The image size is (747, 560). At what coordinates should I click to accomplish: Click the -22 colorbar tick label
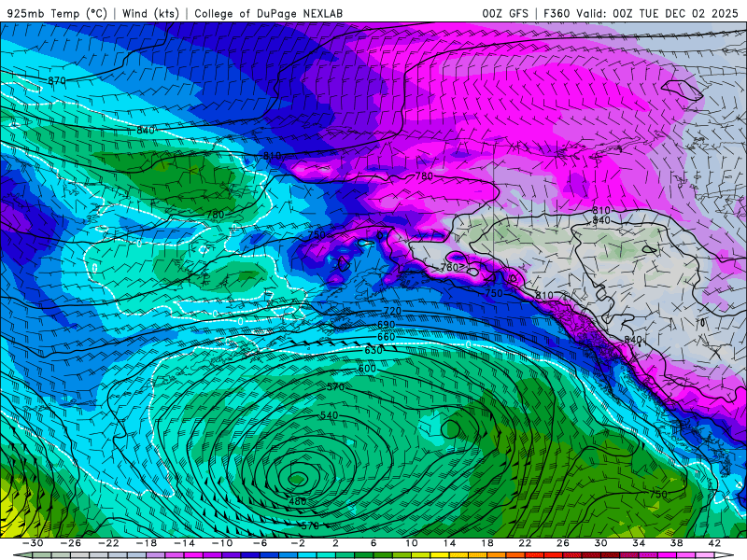click(108, 543)
